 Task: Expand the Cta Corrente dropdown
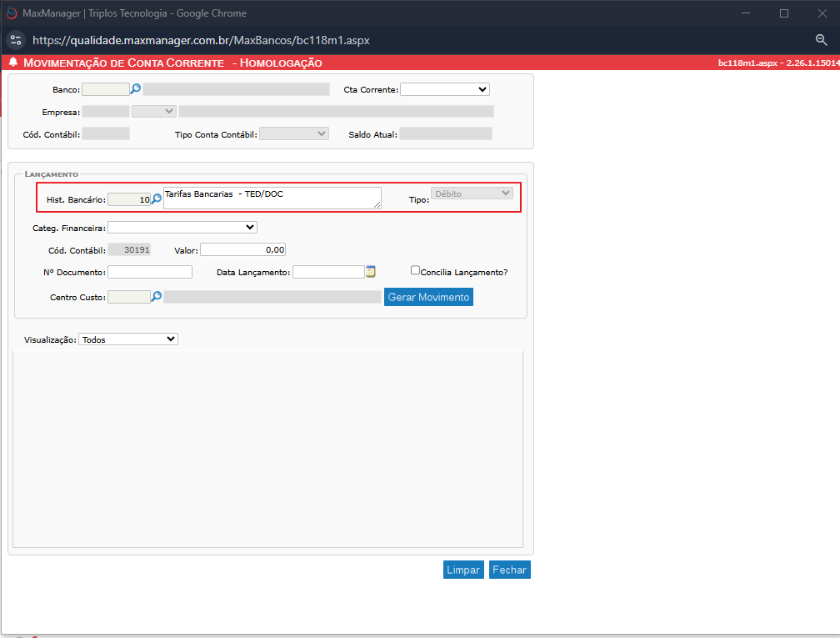coord(445,89)
